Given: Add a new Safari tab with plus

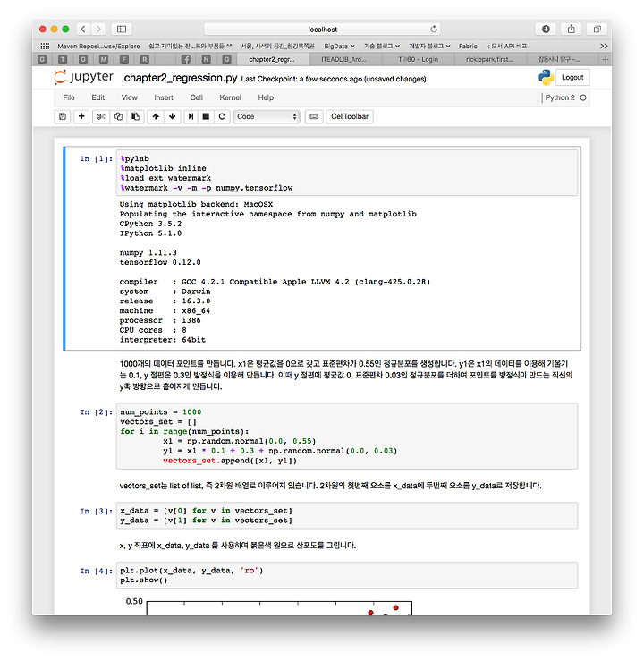Looking at the screenshot, I should [x=606, y=59].
